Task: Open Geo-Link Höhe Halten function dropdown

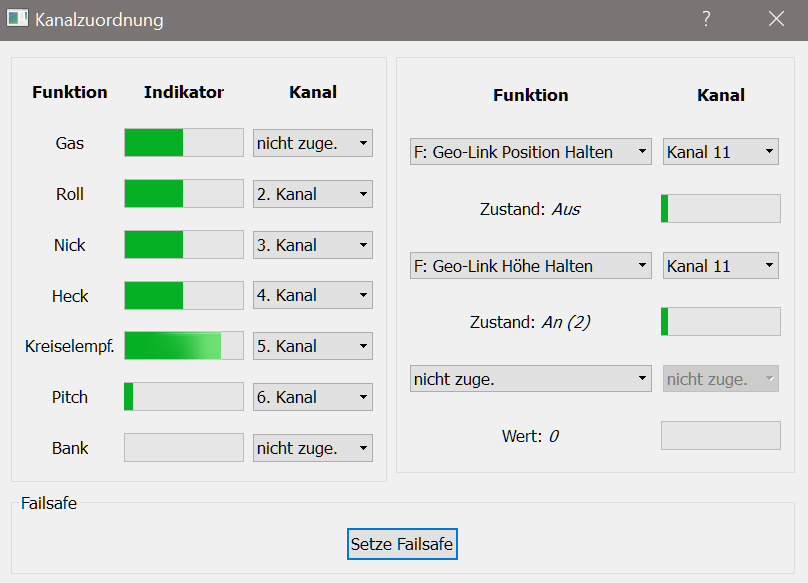Action: point(530,266)
